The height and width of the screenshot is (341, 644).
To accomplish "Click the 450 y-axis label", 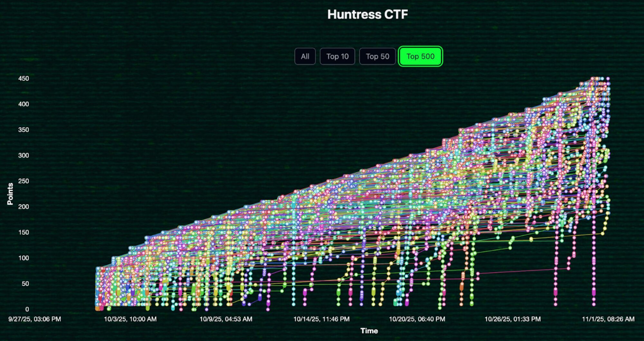I will (24, 79).
